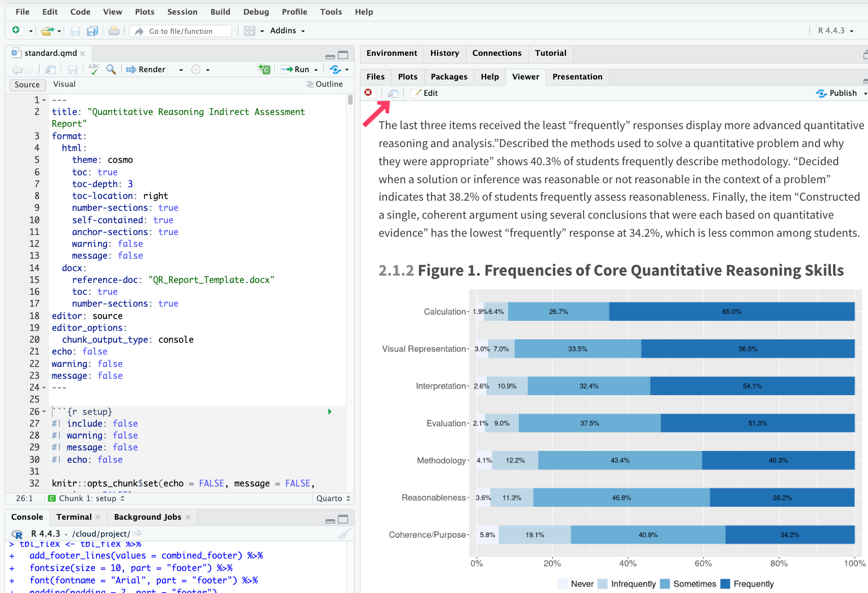Show Viewer in new window icon

coord(393,93)
